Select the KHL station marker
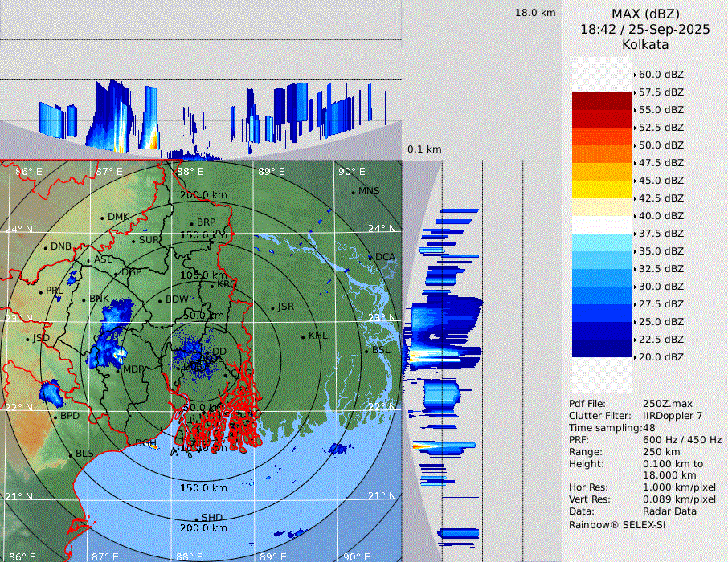The image size is (728, 562). point(303,336)
